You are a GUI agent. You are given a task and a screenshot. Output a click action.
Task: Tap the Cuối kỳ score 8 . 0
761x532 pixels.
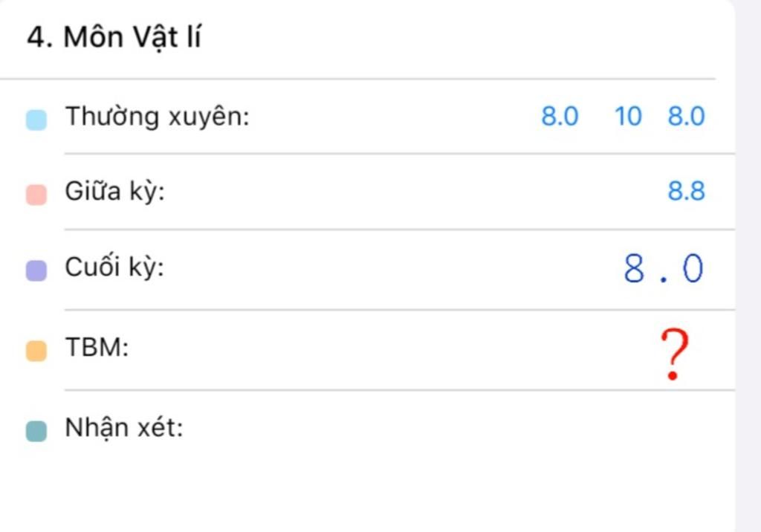click(663, 268)
